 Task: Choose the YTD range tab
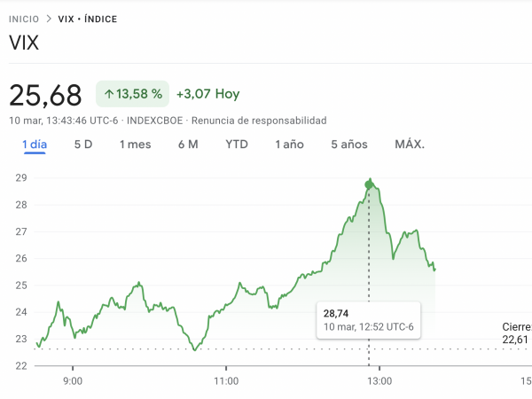[x=237, y=145]
